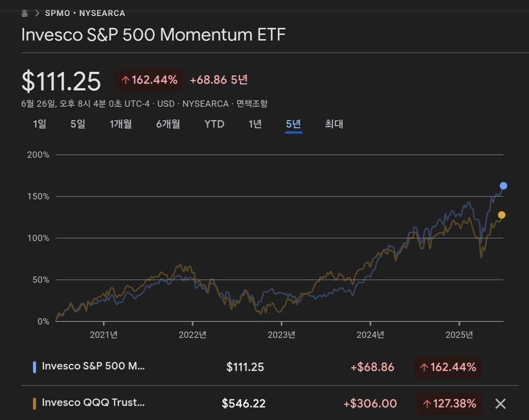The height and width of the screenshot is (420, 529).
Task: Click the orange QQQ legend color bar
Action: tap(35, 403)
